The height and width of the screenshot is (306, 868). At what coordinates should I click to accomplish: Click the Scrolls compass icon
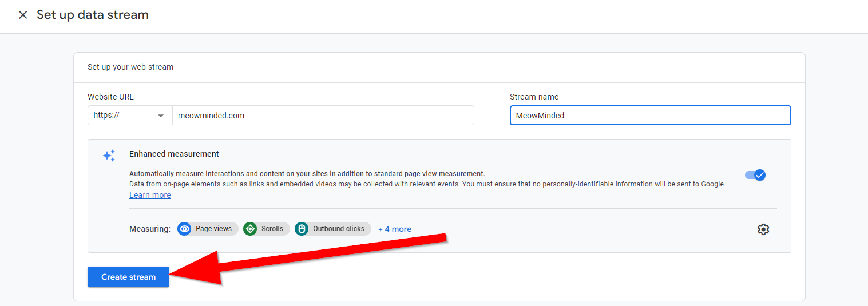250,229
